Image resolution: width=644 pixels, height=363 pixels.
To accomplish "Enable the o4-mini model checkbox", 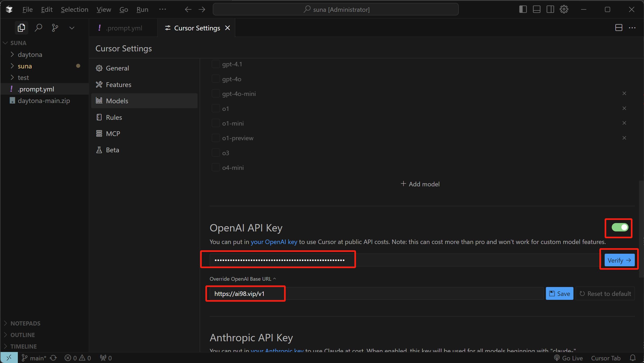I will [x=216, y=167].
